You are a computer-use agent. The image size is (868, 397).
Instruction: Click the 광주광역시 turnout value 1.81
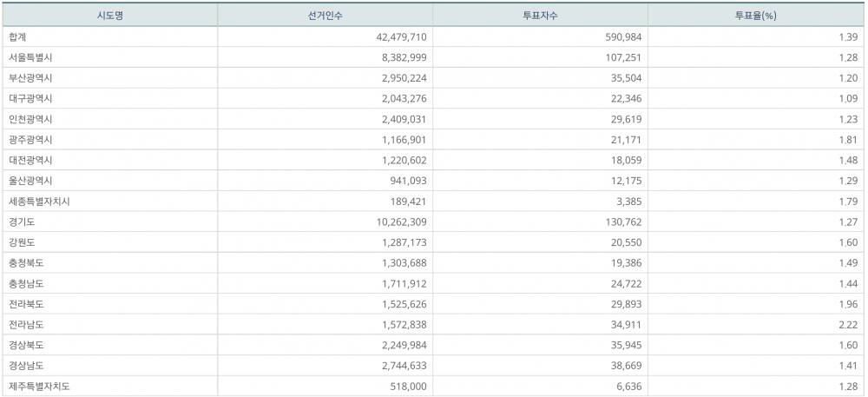click(847, 140)
